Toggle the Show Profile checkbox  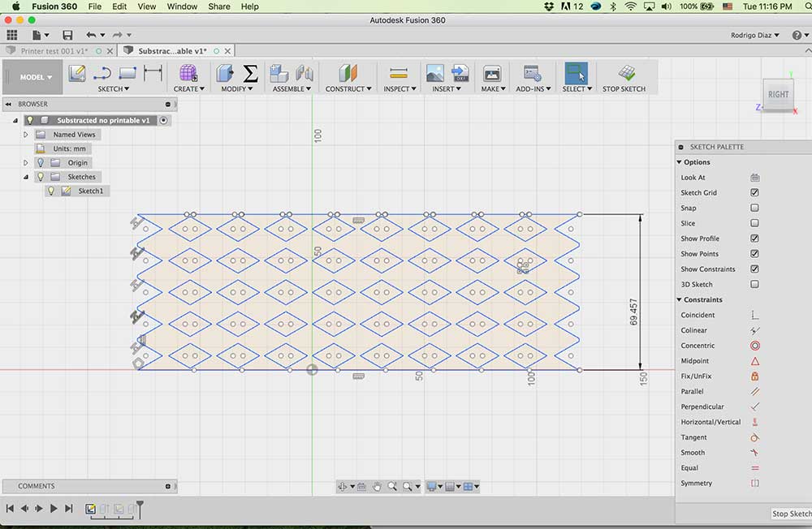pyautogui.click(x=754, y=239)
